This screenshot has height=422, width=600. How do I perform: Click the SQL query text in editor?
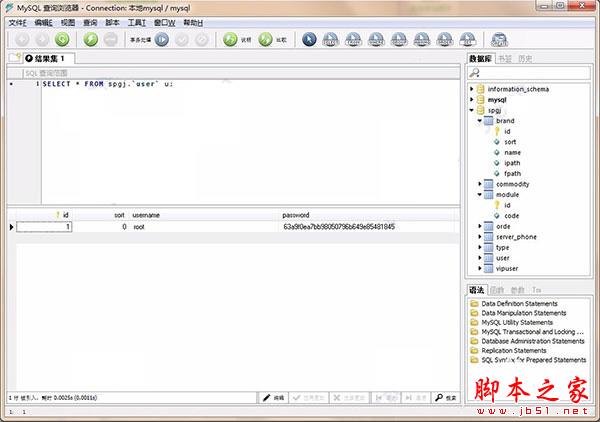(x=108, y=84)
